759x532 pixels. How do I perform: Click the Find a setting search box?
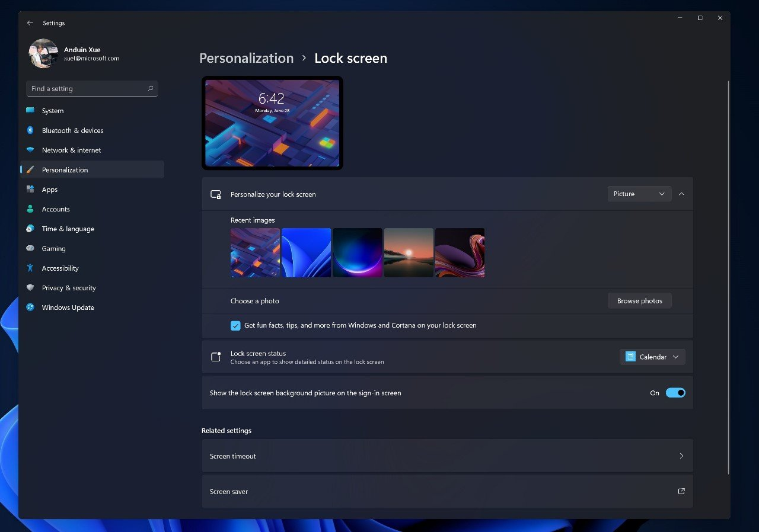(92, 88)
